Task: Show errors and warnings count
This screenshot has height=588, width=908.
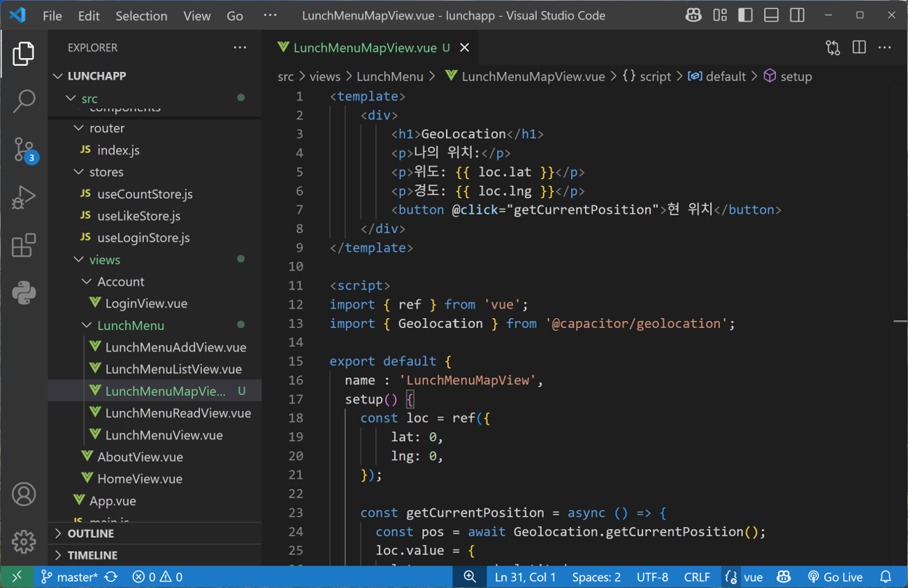Action: (157, 577)
